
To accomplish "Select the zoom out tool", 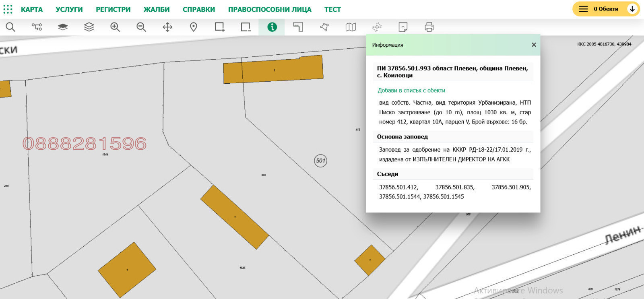I will tap(141, 27).
